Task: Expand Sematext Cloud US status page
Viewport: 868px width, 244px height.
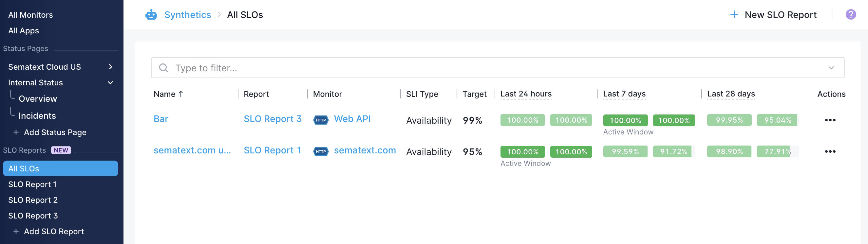Action: tap(110, 67)
